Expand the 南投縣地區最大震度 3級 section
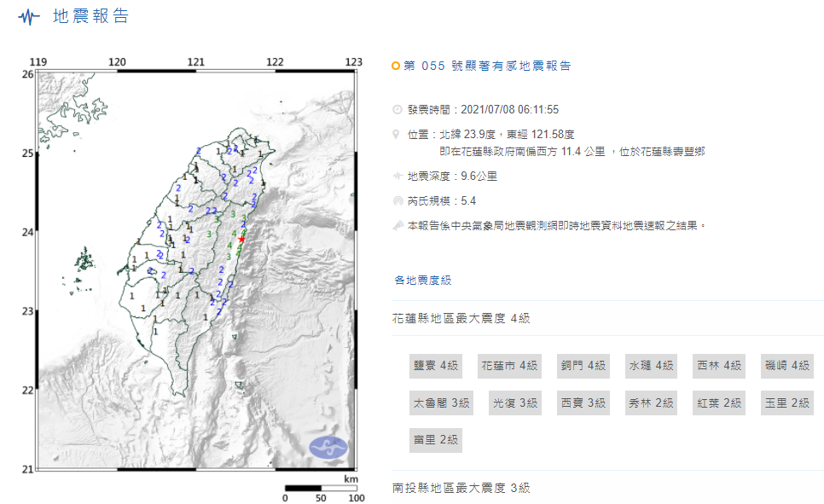This screenshot has width=824, height=504. coord(607,488)
